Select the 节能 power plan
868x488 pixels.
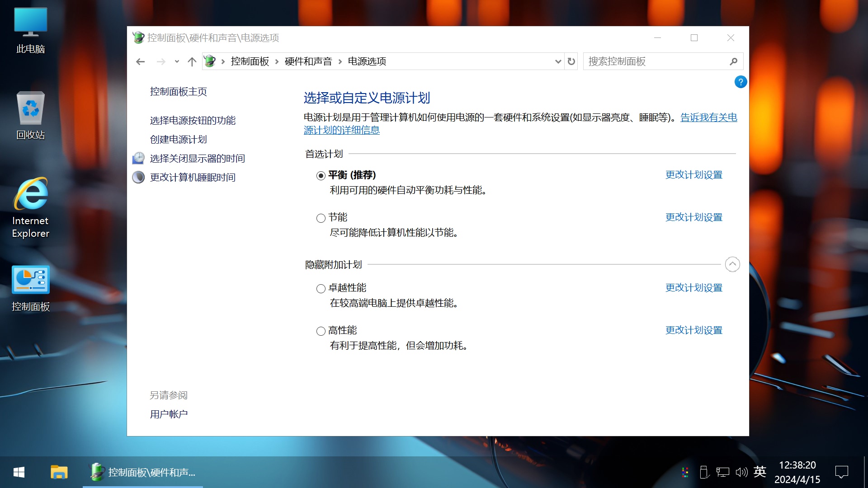point(321,218)
